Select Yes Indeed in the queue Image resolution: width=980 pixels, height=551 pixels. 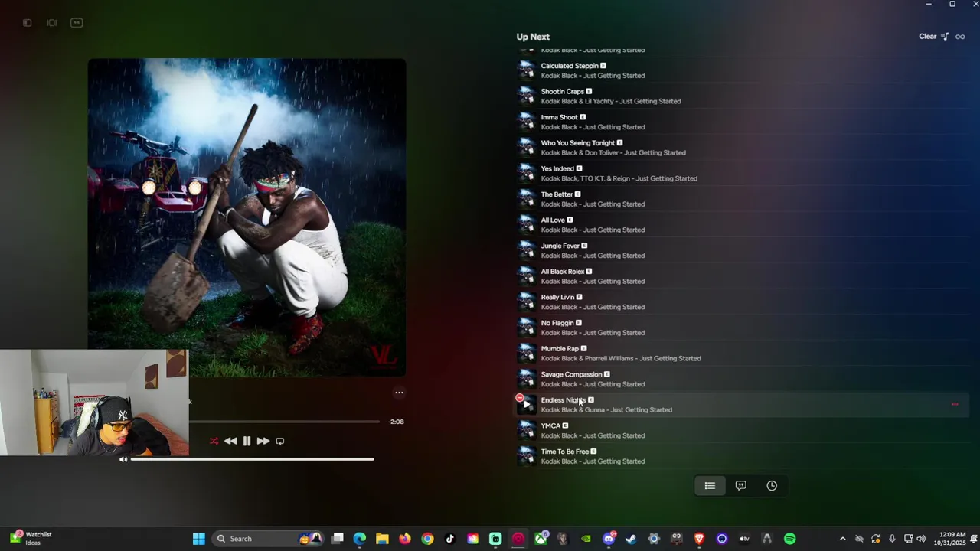click(743, 173)
